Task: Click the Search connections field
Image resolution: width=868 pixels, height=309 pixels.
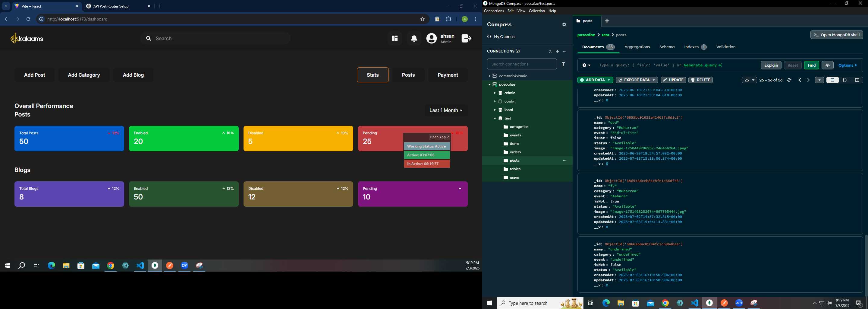Action: coord(522,64)
